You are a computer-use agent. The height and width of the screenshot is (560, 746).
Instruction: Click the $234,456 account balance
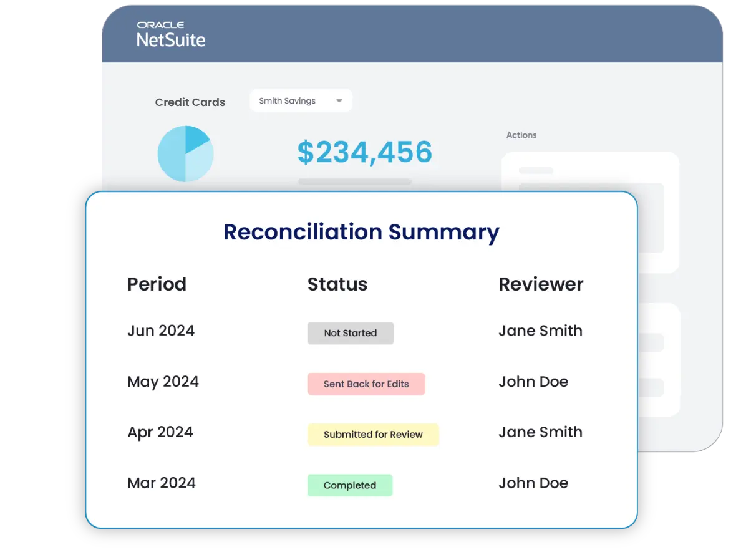tap(365, 152)
